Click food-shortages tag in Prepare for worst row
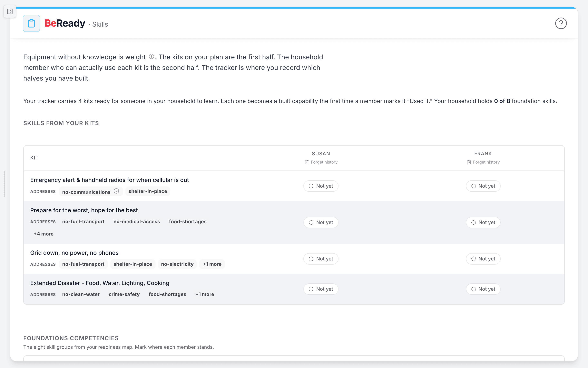Screen dimensions: 588x368 tap(188, 221)
